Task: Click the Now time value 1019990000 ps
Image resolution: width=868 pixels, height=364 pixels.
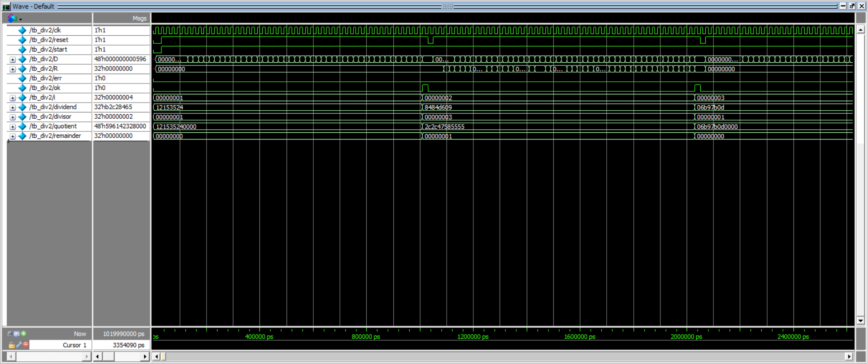Action: (x=123, y=334)
